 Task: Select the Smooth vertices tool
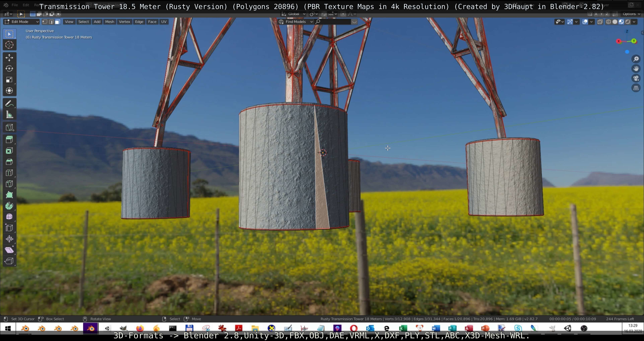pos(9,217)
